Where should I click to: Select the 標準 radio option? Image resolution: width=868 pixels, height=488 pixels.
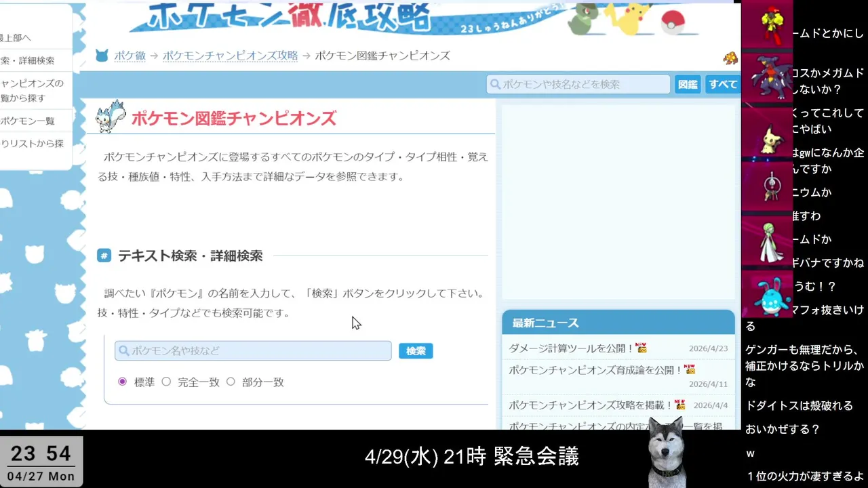tap(123, 382)
